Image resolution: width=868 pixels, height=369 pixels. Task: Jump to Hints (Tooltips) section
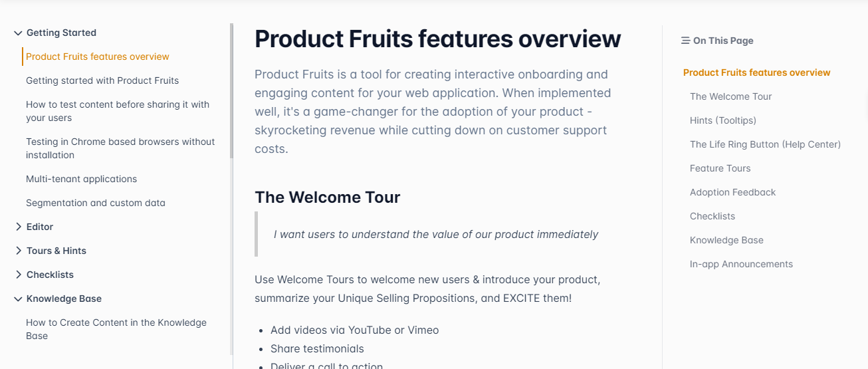(723, 120)
